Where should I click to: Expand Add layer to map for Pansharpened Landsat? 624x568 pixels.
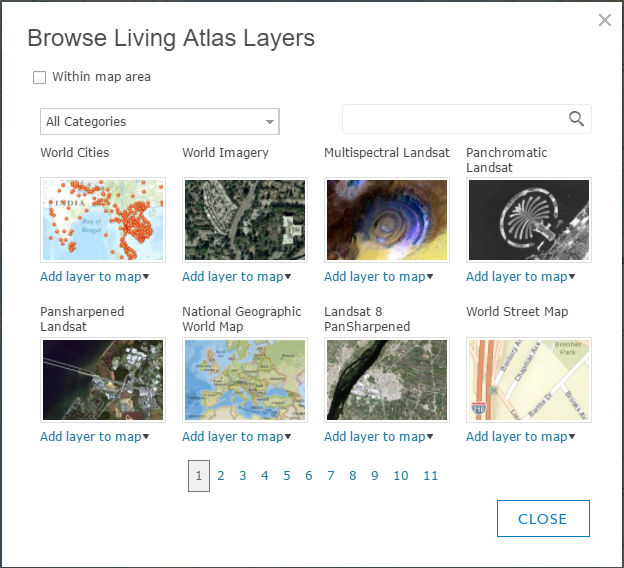pyautogui.click(x=95, y=437)
